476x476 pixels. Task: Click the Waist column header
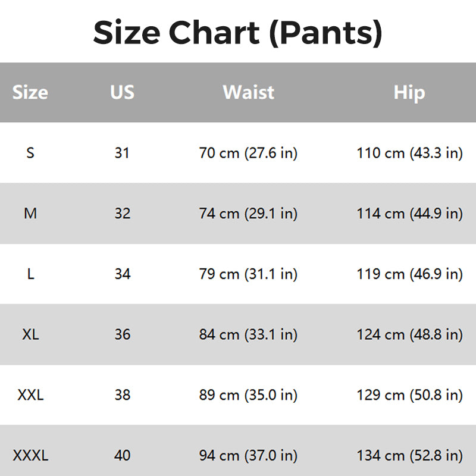pyautogui.click(x=248, y=92)
